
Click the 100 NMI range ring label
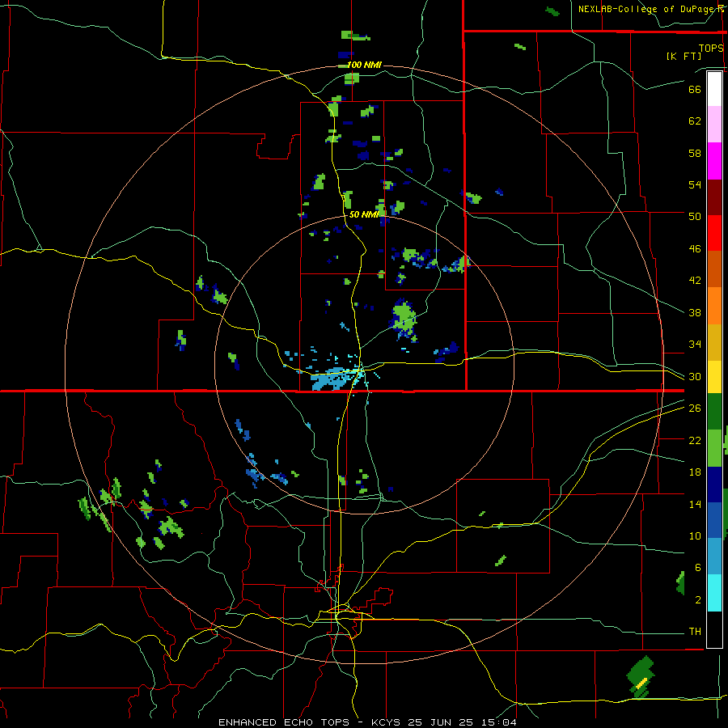[x=364, y=65]
